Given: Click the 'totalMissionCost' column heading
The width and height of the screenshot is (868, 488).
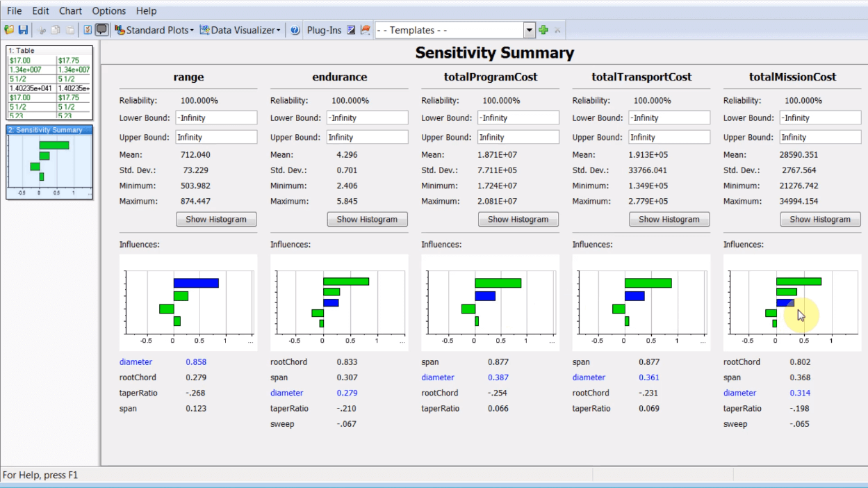Looking at the screenshot, I should coord(793,77).
